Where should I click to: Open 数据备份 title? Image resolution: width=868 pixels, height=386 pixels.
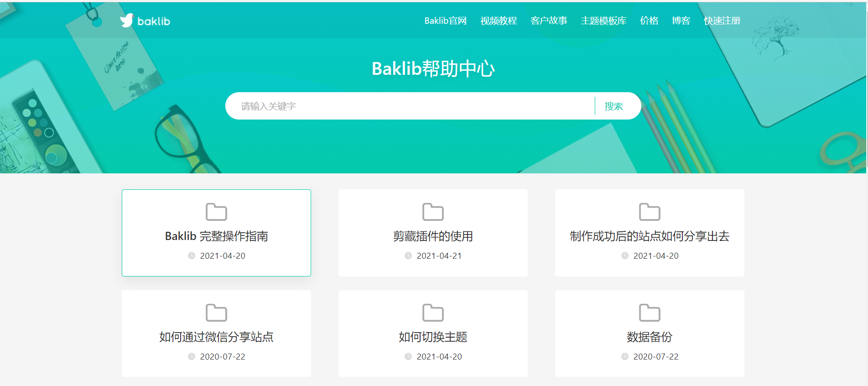coord(650,337)
